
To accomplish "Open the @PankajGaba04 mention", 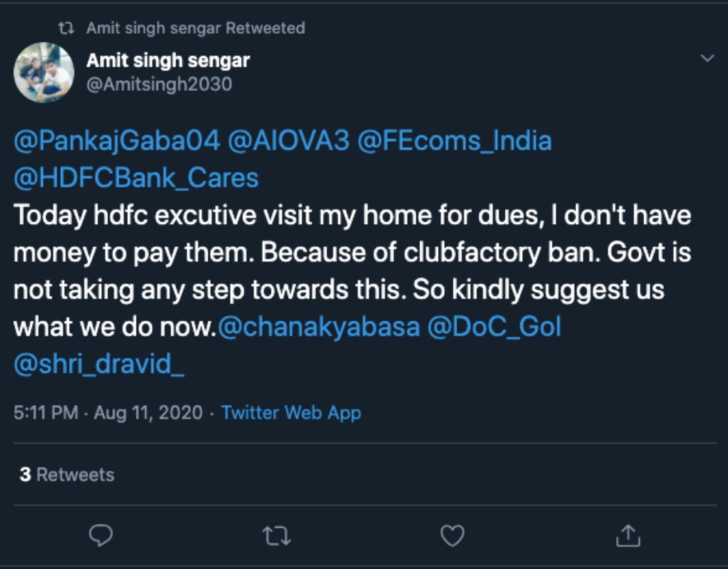I will click(117, 141).
